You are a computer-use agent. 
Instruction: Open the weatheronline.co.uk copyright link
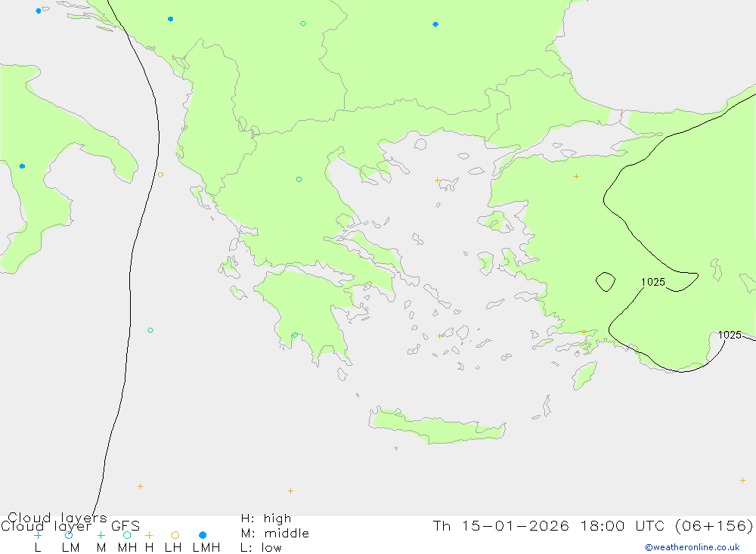[692, 547]
